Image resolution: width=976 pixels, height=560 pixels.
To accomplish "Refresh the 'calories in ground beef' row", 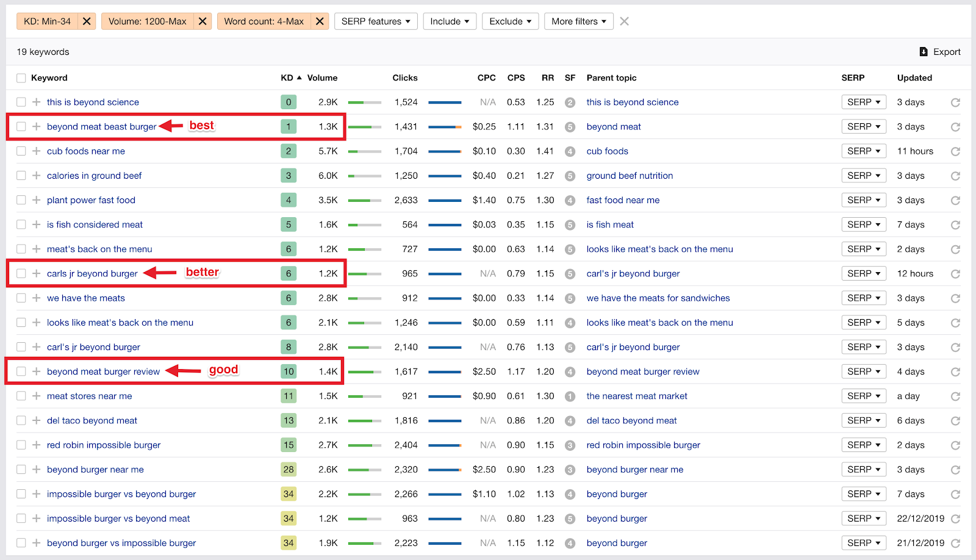I will tap(955, 176).
